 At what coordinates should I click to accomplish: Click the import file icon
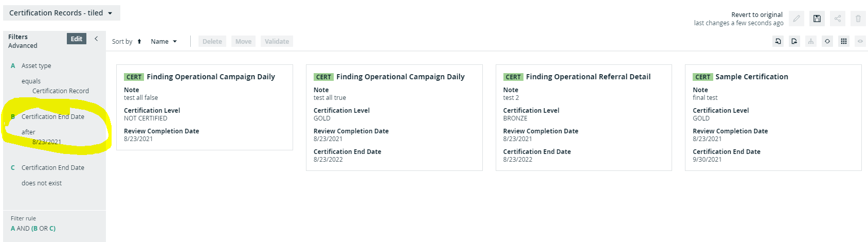pyautogui.click(x=778, y=41)
